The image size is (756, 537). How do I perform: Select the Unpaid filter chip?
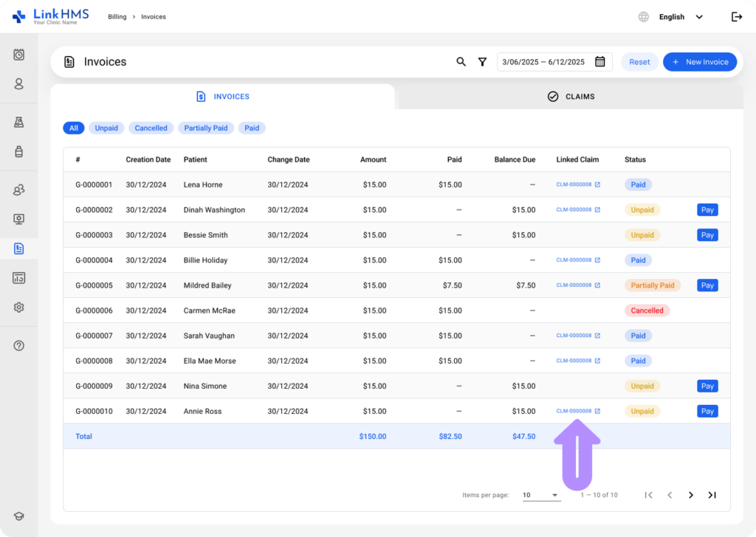click(x=106, y=128)
